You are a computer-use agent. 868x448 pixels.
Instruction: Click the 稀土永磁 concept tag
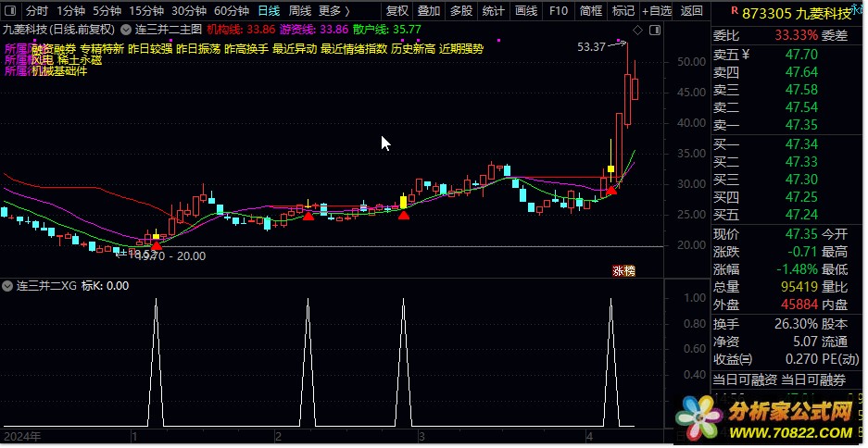pos(80,60)
